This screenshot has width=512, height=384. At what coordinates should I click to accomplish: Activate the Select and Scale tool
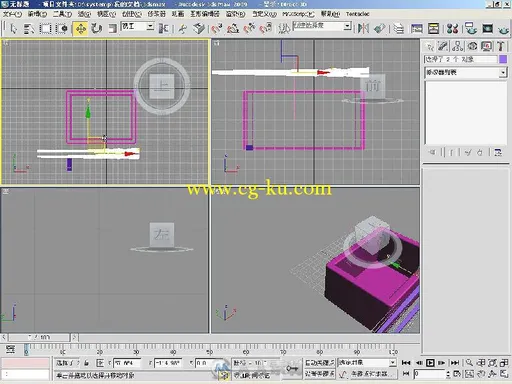coord(113,29)
